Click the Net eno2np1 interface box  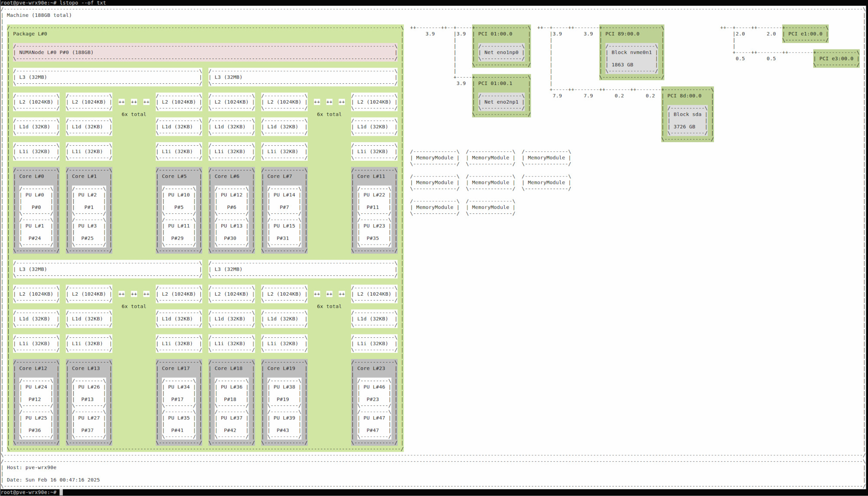pyautogui.click(x=501, y=102)
